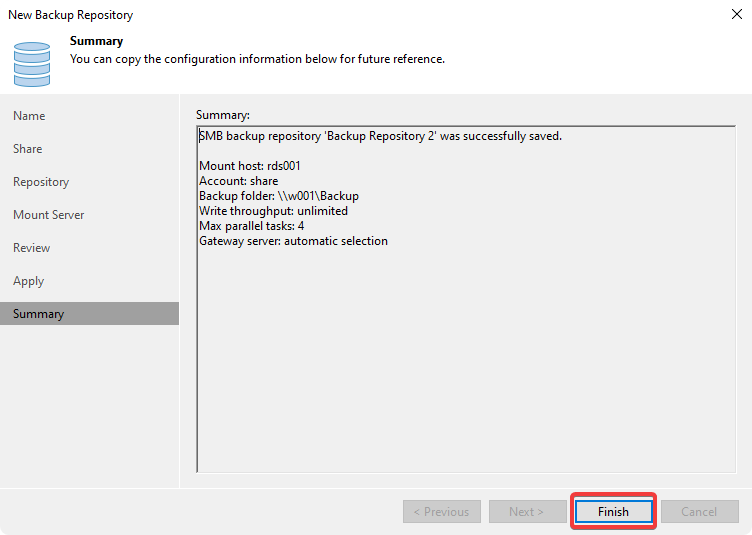
Task: Close the New Backup Repository dialog
Action: click(x=733, y=15)
